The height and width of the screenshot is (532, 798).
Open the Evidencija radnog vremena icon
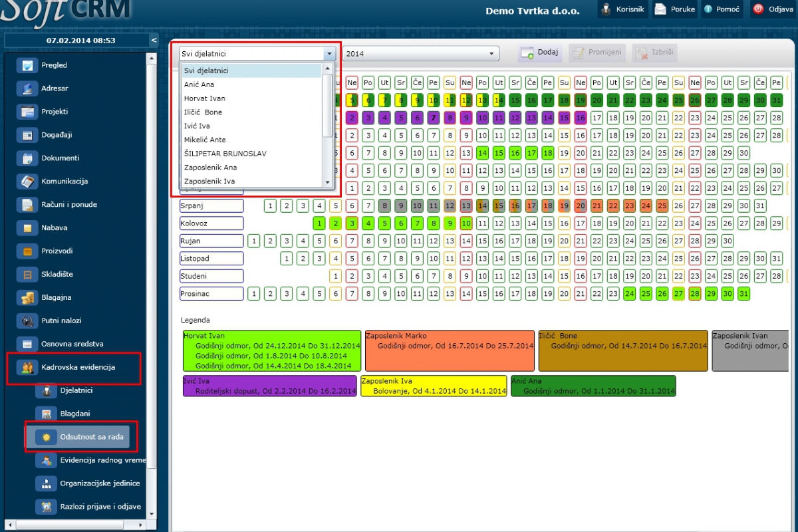pyautogui.click(x=47, y=460)
